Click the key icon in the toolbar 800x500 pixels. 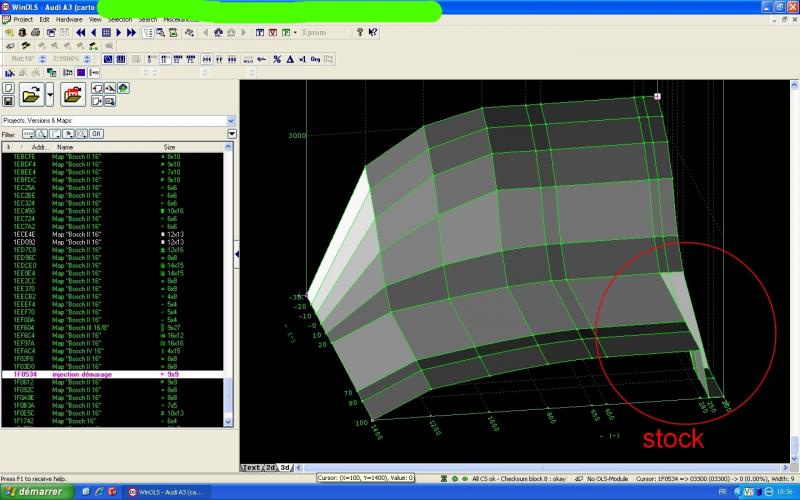click(360, 32)
